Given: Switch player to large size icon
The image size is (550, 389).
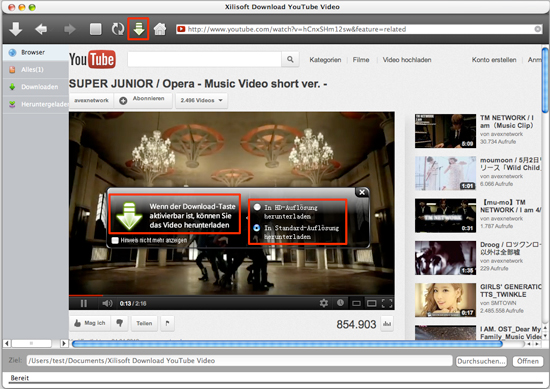Looking at the screenshot, I should point(371,303).
